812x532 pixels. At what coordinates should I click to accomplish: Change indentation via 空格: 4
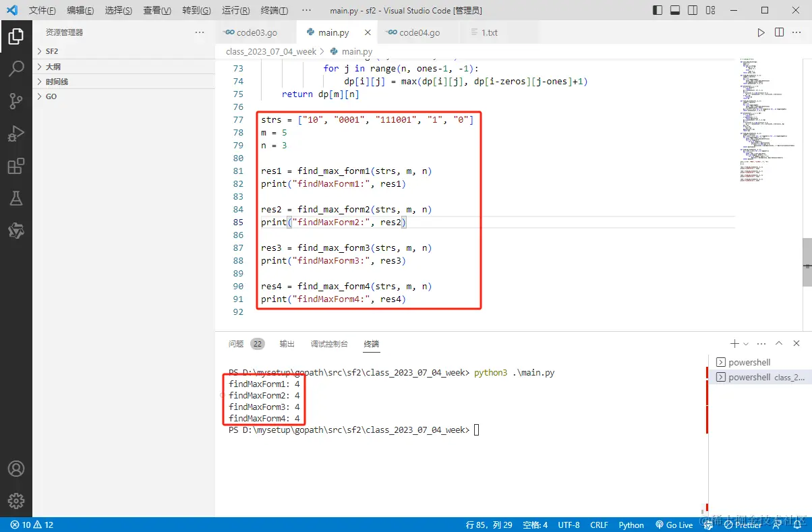[535, 525]
